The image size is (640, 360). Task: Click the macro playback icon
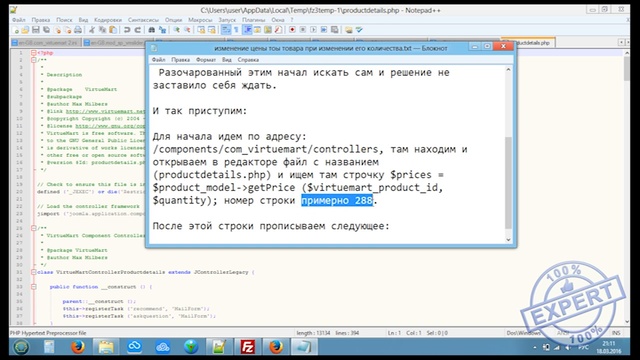pos(313,30)
